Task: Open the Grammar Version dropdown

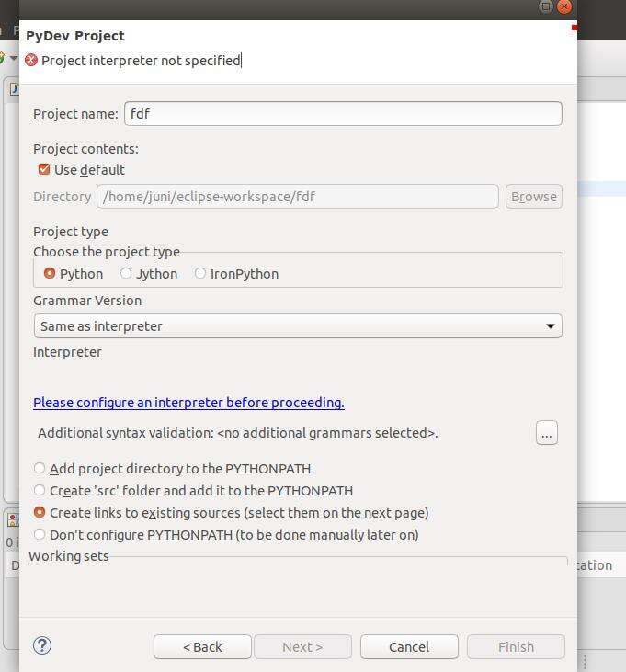Action: pyautogui.click(x=298, y=326)
